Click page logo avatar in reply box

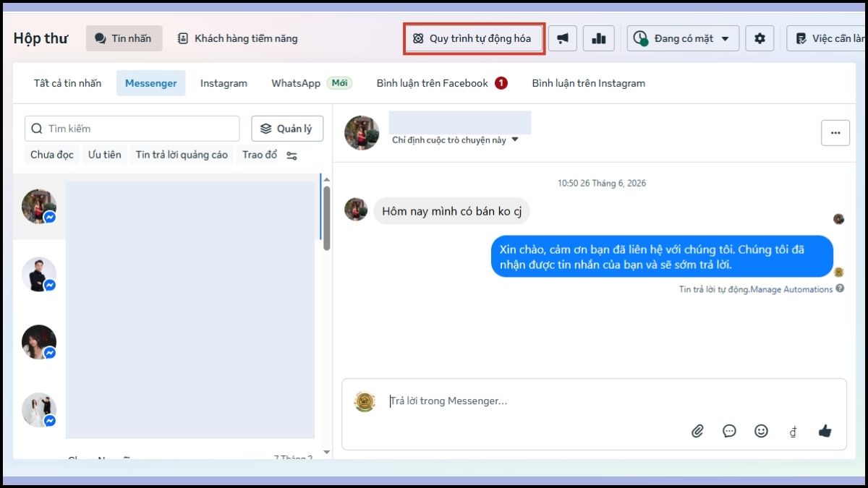pos(365,402)
